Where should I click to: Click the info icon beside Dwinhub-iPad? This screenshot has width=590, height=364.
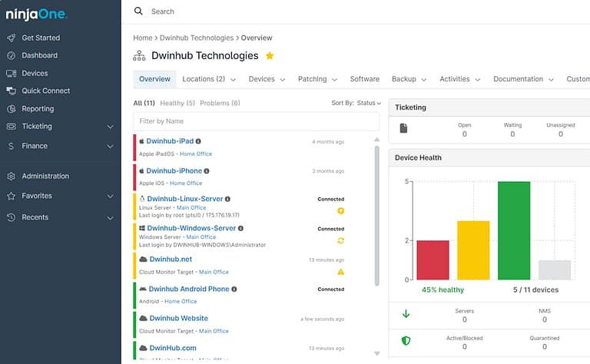198,141
